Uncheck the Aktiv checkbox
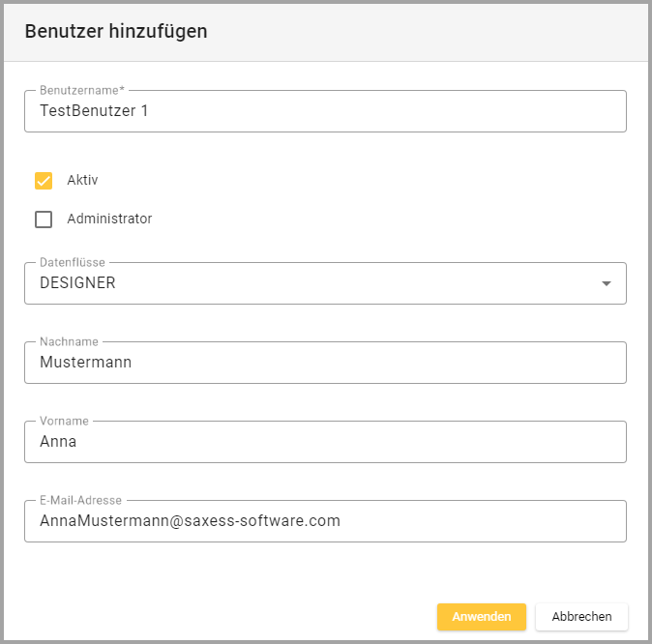Image resolution: width=652 pixels, height=644 pixels. 44,181
